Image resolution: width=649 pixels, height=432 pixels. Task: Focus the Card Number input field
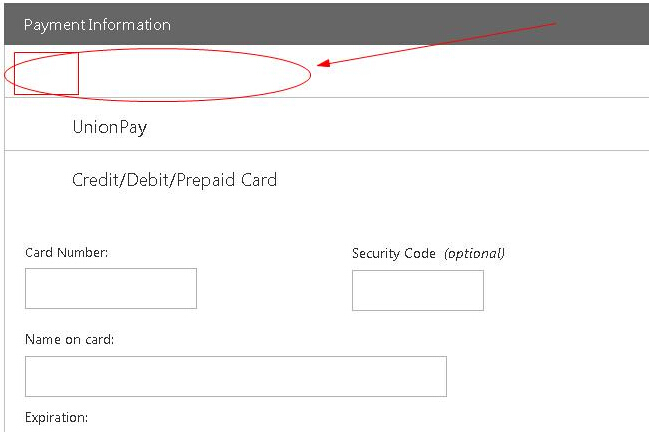point(110,288)
